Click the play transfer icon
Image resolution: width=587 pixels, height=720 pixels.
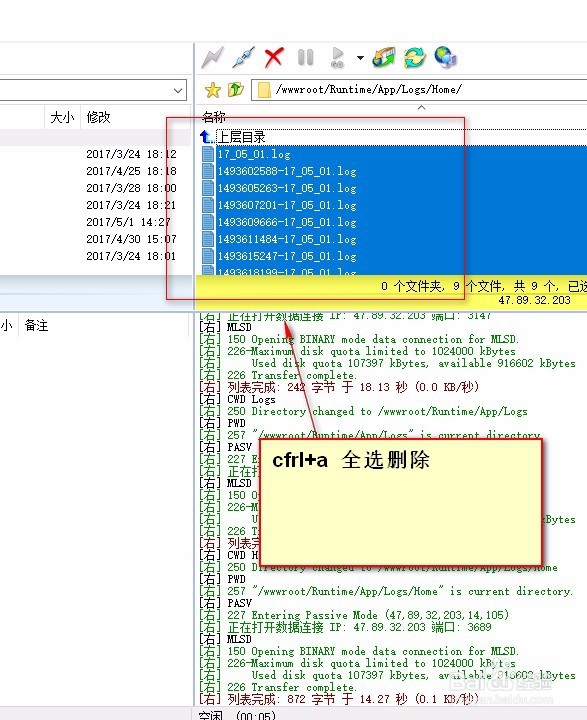[x=338, y=58]
